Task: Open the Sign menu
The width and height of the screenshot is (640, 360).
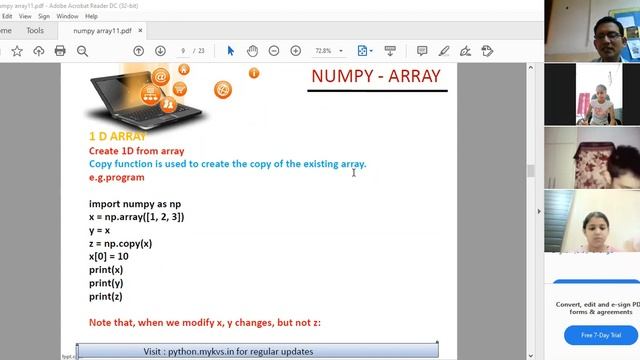Action: click(x=44, y=16)
